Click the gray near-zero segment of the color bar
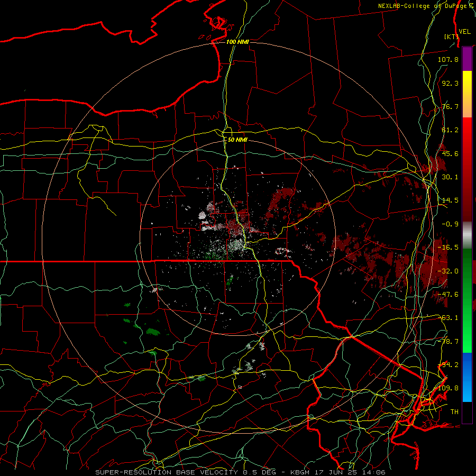Image resolution: width=476 pixels, height=476 pixels. click(x=467, y=235)
